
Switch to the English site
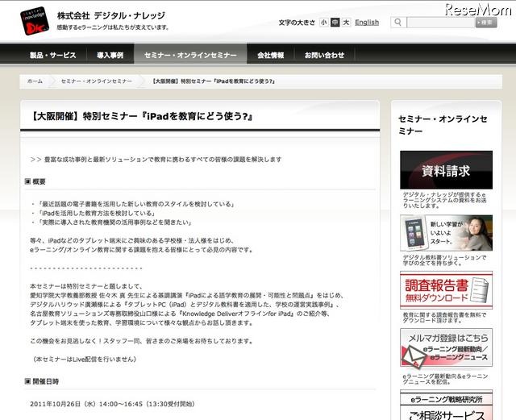pyautogui.click(x=367, y=23)
